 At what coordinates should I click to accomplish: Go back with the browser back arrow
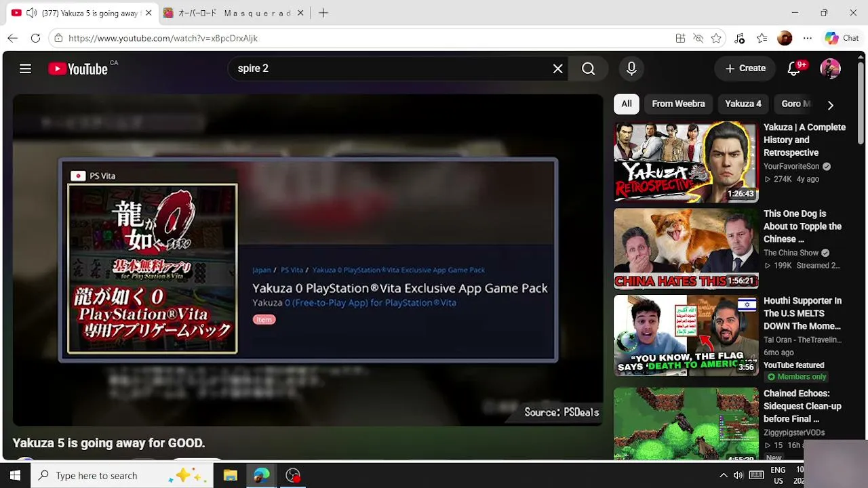pyautogui.click(x=13, y=38)
